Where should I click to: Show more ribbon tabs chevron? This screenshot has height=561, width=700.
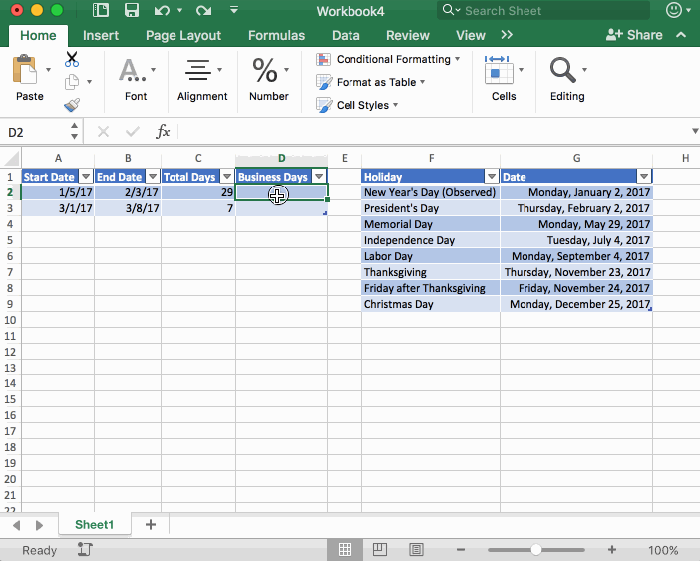tap(507, 35)
